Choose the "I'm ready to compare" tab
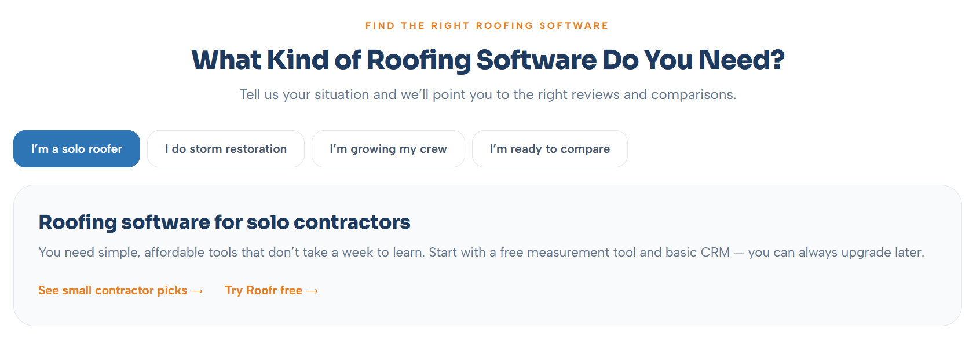The image size is (980, 340). click(550, 149)
